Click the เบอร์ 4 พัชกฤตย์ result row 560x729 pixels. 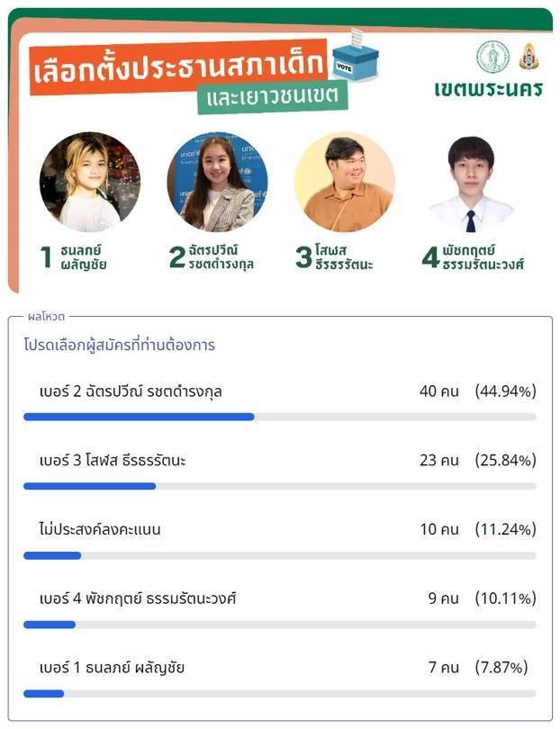280,609
